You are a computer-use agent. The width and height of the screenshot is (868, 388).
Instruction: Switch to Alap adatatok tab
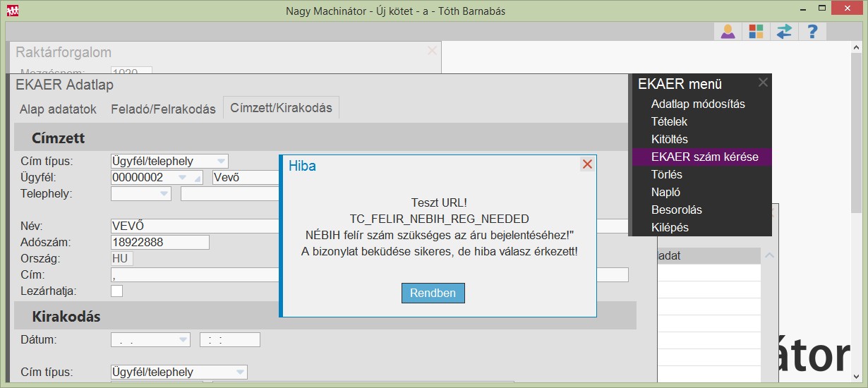click(58, 109)
